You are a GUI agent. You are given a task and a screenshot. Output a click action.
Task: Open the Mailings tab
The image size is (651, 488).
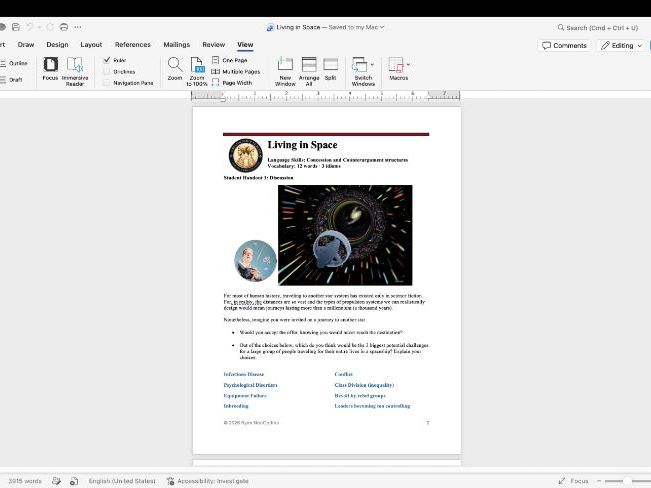pyautogui.click(x=176, y=44)
